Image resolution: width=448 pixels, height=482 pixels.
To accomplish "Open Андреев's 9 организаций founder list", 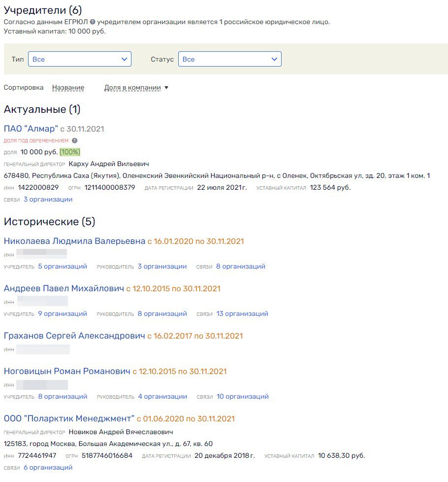I will (63, 313).
